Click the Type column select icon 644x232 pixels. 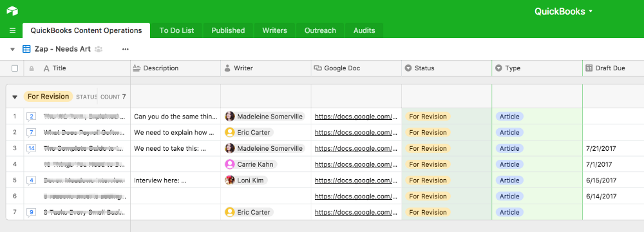pos(498,68)
